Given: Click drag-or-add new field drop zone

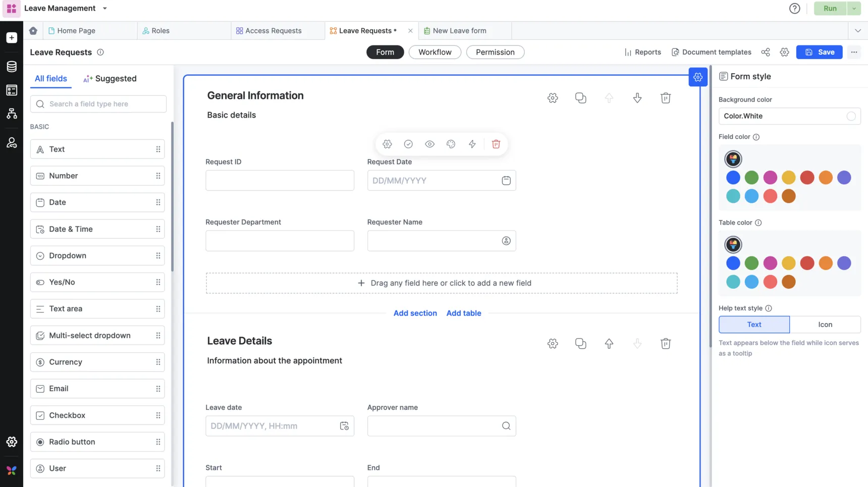Looking at the screenshot, I should [x=442, y=283].
